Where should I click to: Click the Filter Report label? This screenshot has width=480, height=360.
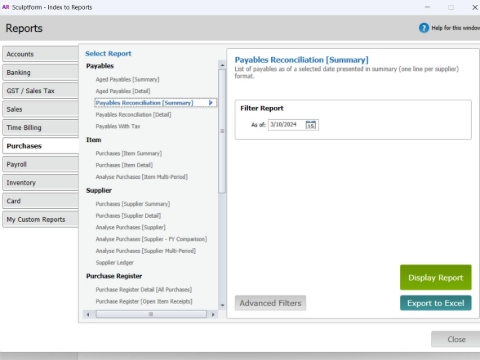pyautogui.click(x=262, y=108)
